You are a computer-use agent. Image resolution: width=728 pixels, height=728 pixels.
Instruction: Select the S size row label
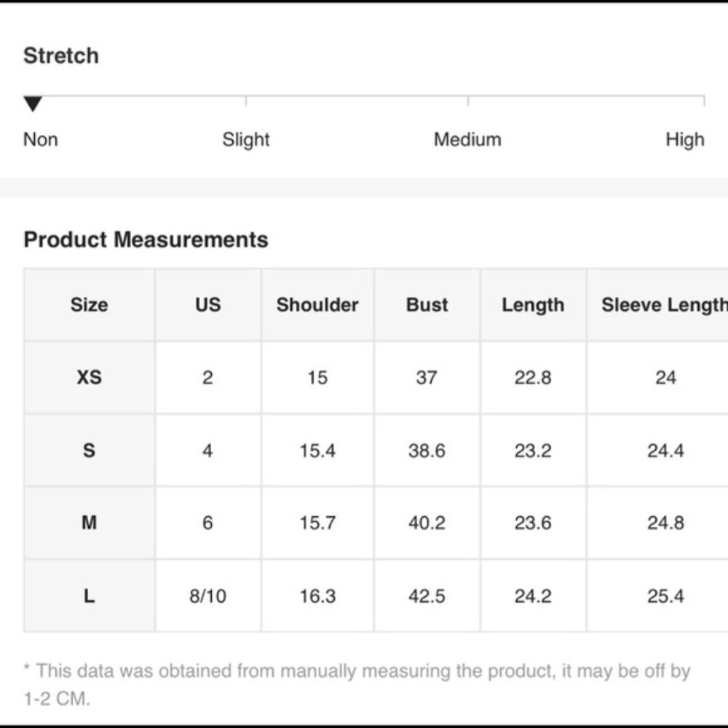pos(89,451)
